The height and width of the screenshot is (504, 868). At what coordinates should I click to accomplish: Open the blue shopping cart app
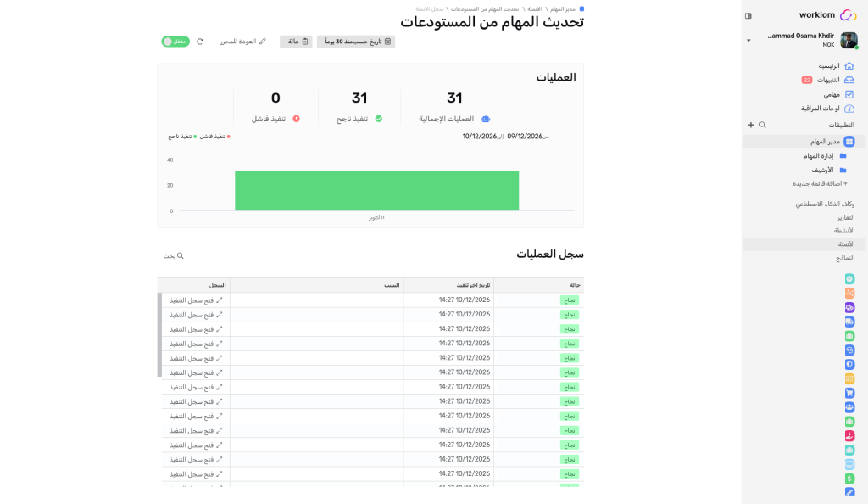pos(849,393)
